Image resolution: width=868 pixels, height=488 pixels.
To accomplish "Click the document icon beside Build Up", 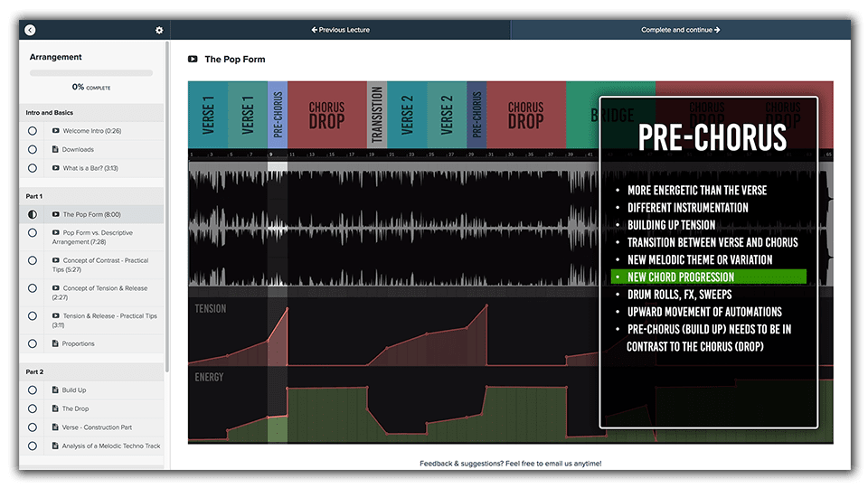I will coord(55,390).
